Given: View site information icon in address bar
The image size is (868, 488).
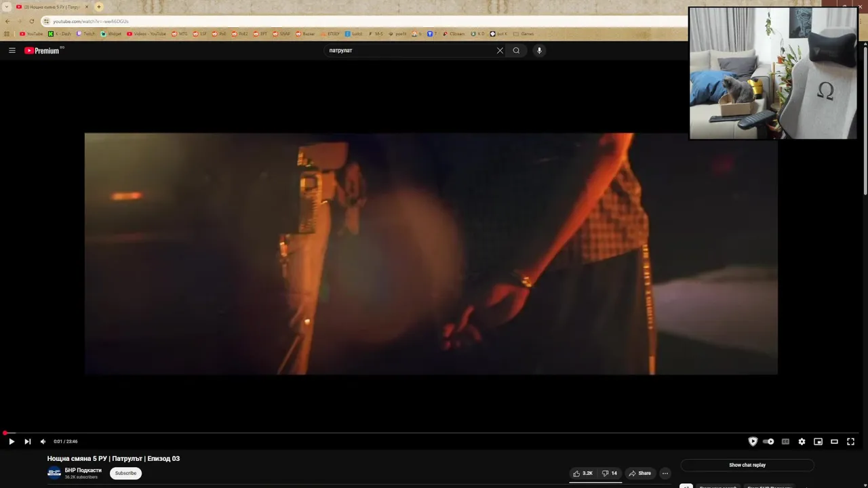Looking at the screenshot, I should pos(46,21).
